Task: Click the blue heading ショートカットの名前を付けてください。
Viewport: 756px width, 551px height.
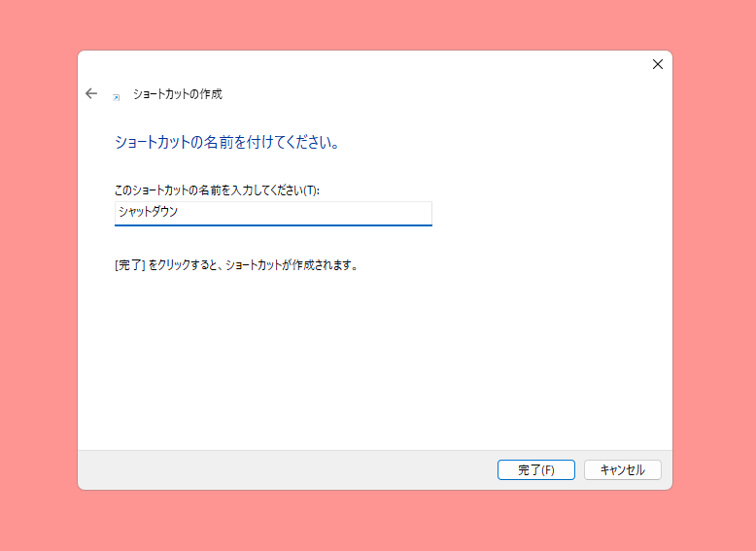Action: click(x=227, y=142)
